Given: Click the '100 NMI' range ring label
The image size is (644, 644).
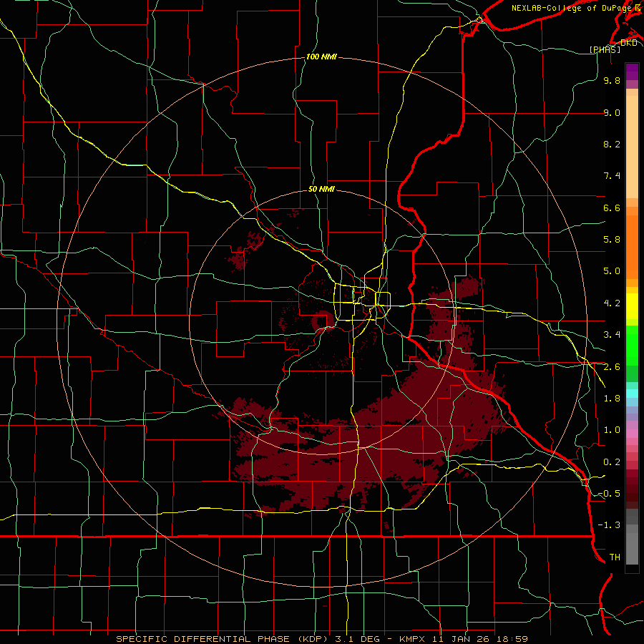Looking at the screenshot, I should point(321,57).
